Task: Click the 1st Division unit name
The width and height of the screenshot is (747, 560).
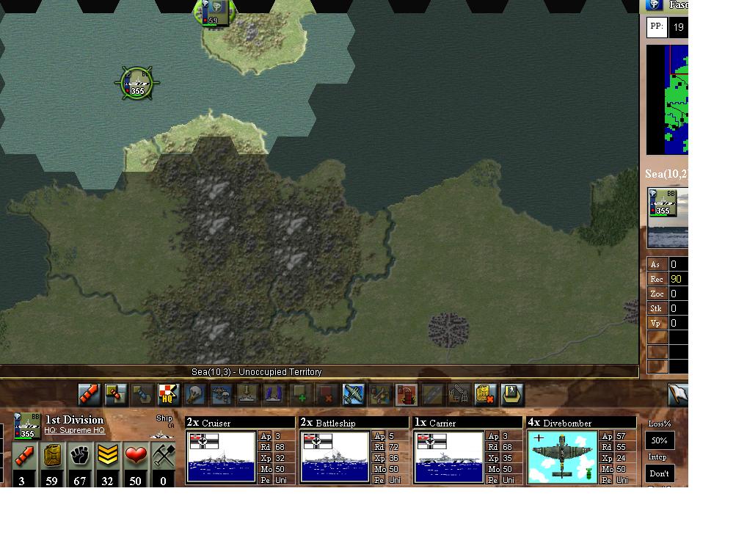Action: tap(74, 420)
